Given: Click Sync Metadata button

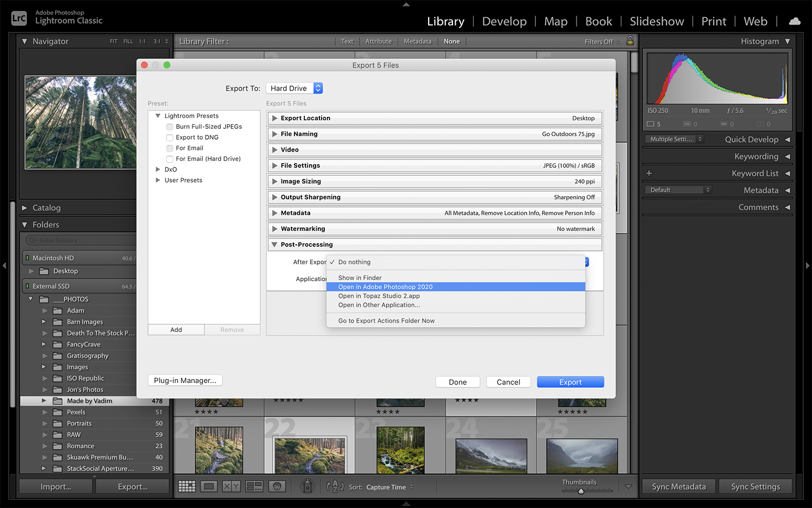Looking at the screenshot, I should (x=679, y=486).
